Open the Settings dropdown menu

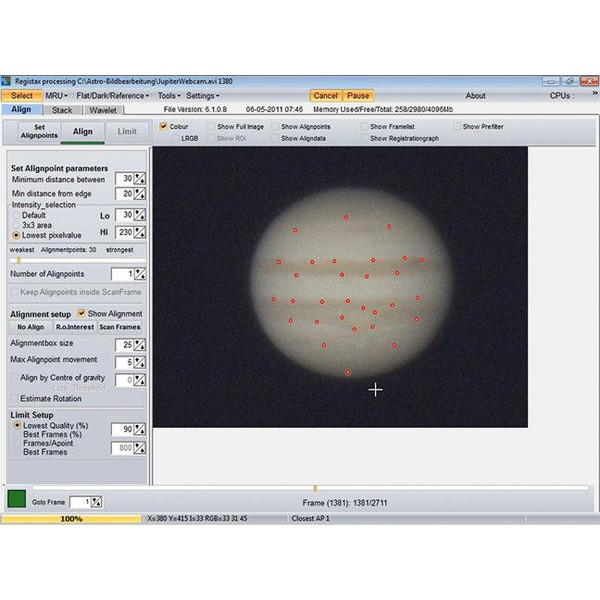pyautogui.click(x=203, y=96)
